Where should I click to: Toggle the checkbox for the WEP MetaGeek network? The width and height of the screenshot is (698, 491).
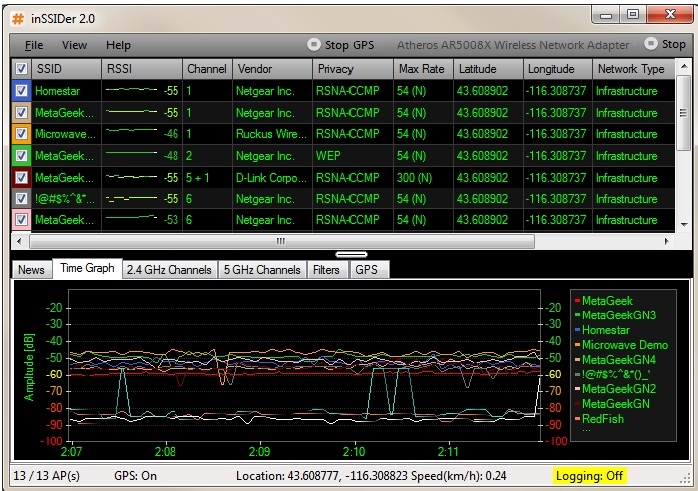coord(21,156)
